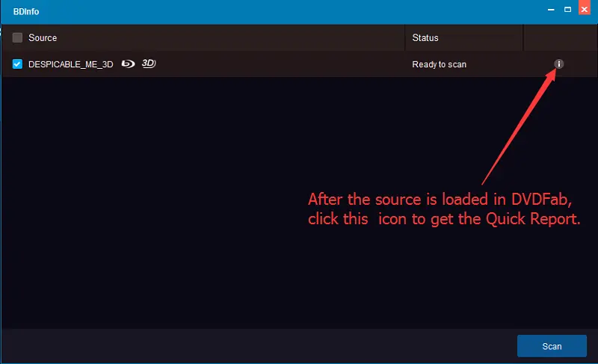Screen dimensions: 598x364
Task: Uncheck the DESPICABLE_ME_3D source checkbox
Action: pos(17,64)
